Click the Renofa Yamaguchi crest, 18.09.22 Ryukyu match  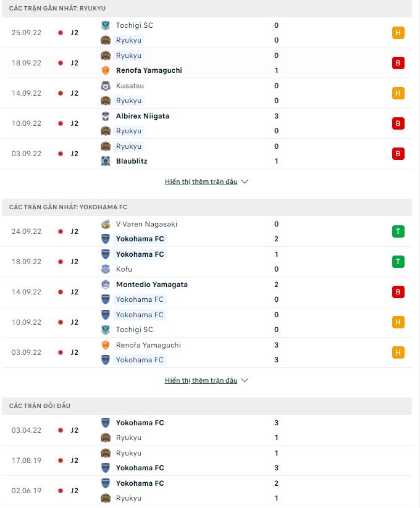point(105,70)
